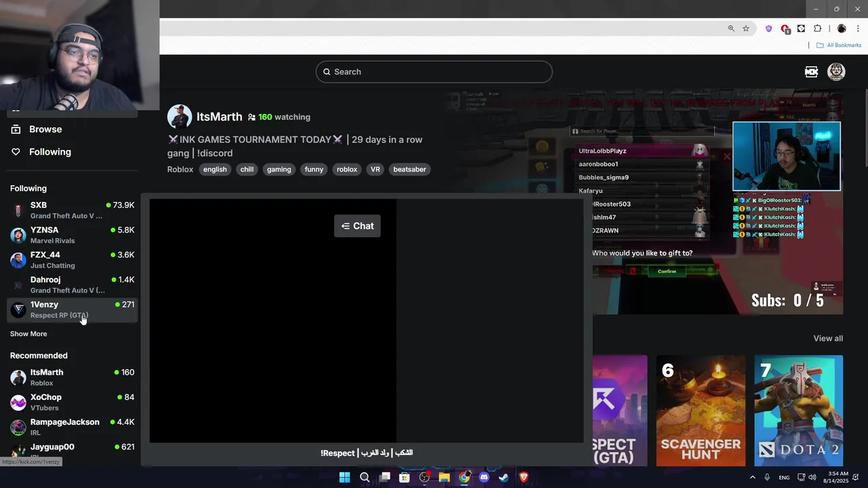Click ItsMarth streamer avatar in header

pyautogui.click(x=180, y=117)
